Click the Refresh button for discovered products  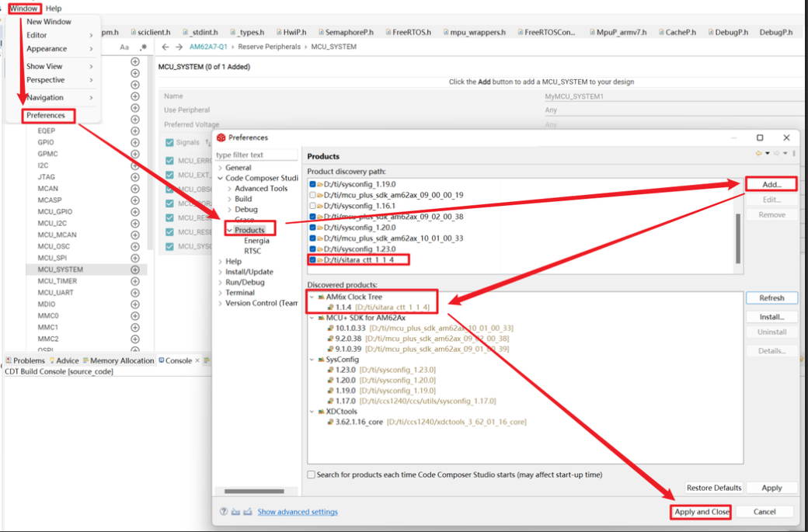(771, 298)
